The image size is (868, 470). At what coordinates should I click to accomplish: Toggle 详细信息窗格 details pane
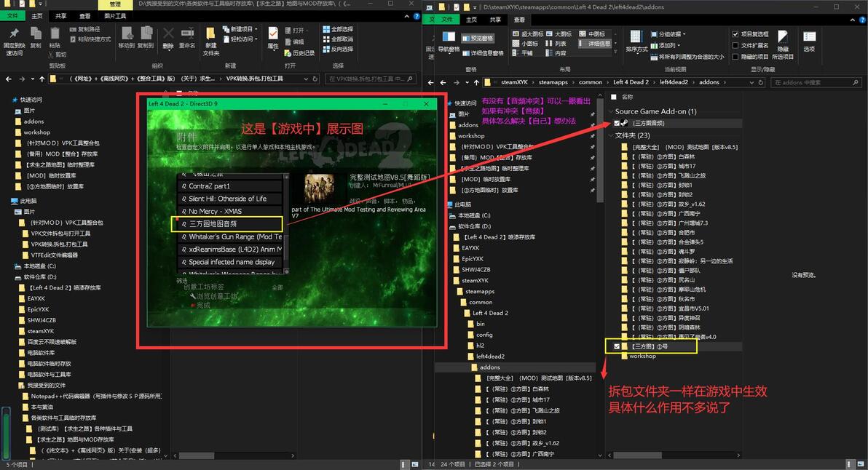tap(483, 53)
